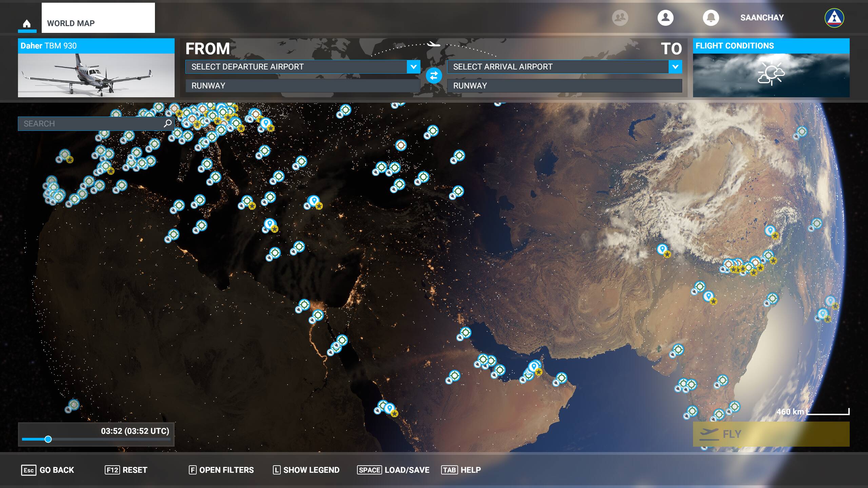Select the airport marker by Yemen's Red Sea coast
868x488 pixels.
click(390, 409)
